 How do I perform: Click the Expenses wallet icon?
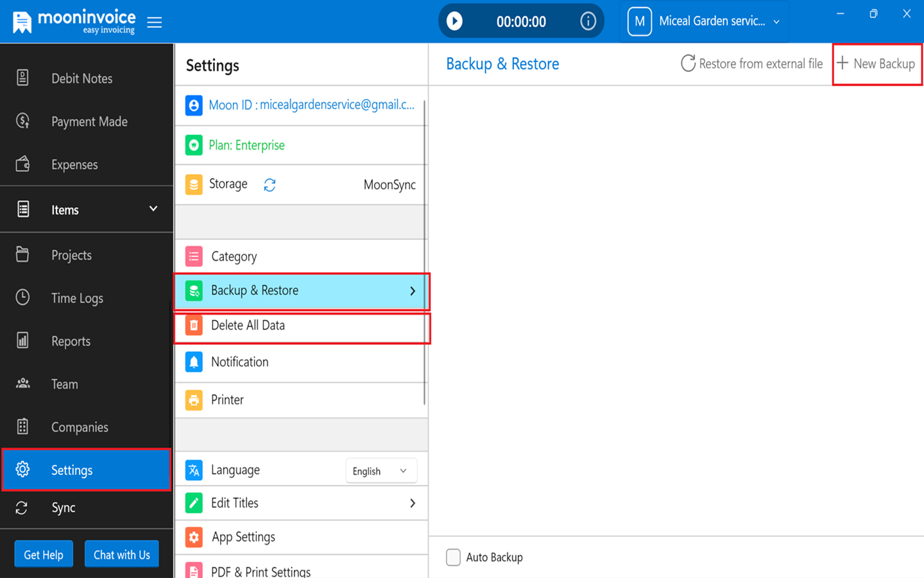(x=22, y=164)
